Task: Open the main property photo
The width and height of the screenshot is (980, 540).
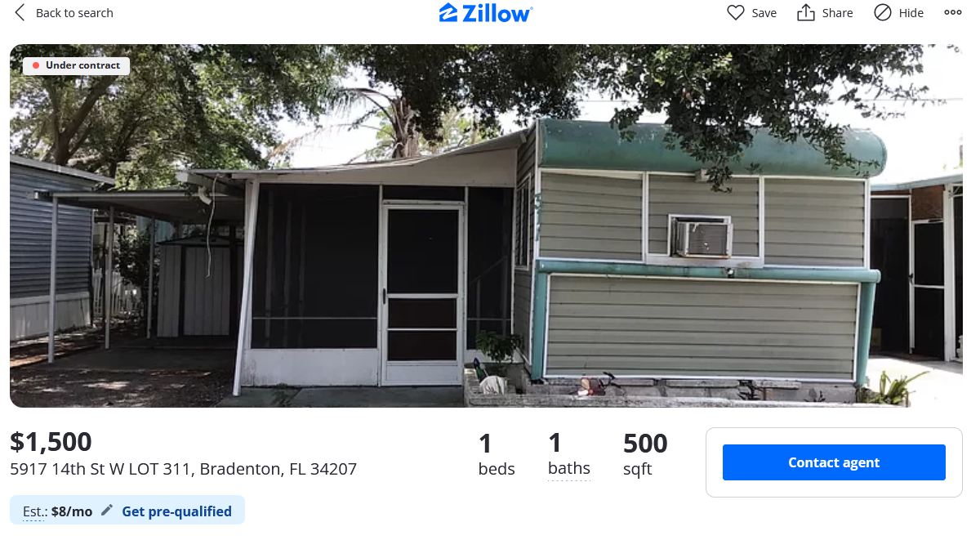Action: point(486,225)
